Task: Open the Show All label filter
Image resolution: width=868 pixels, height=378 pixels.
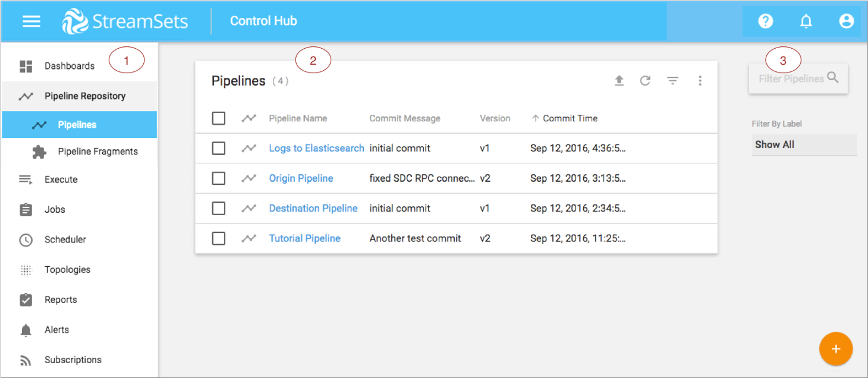Action: [x=804, y=144]
